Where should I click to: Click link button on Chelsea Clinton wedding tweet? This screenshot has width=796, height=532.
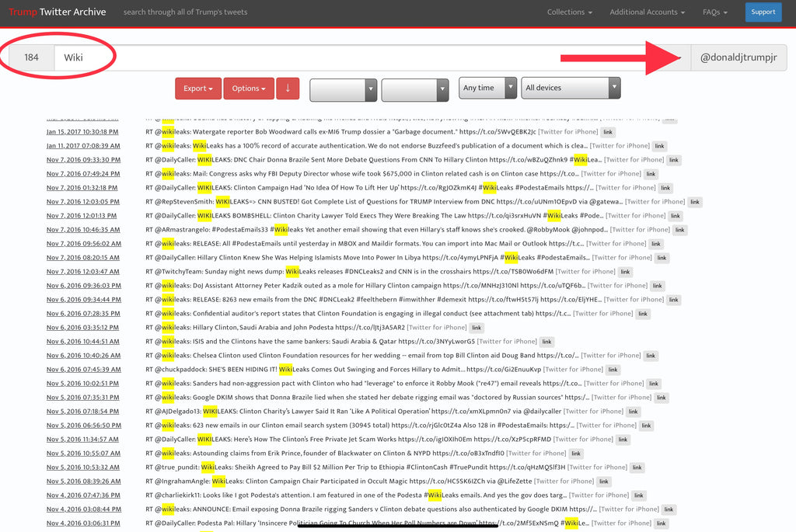(651, 356)
